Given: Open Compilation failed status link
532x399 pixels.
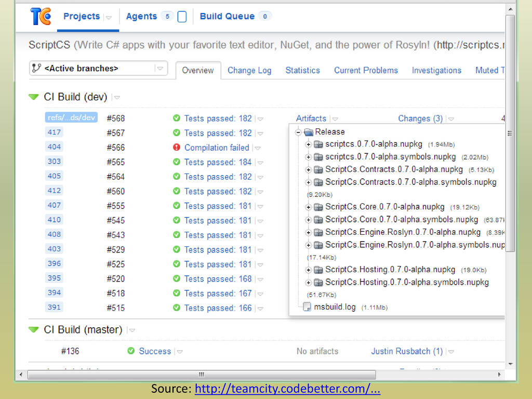Looking at the screenshot, I should [x=217, y=148].
